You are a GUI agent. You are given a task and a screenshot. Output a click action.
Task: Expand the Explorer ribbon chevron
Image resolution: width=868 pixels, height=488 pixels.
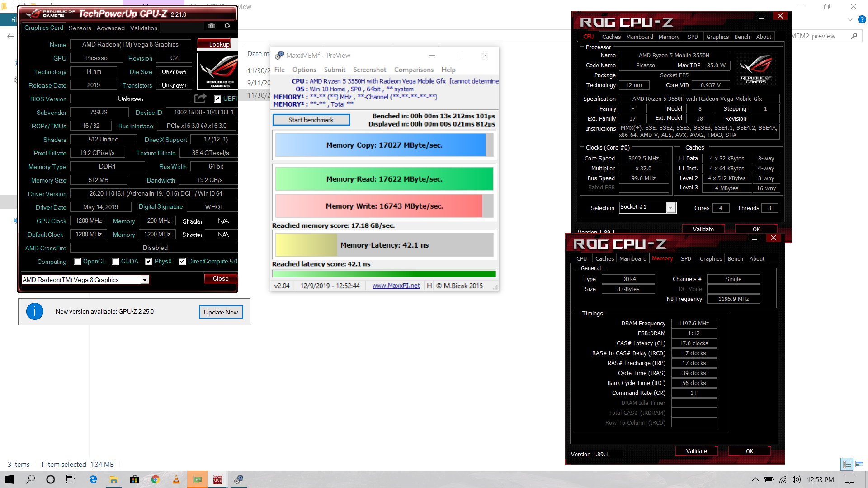(850, 19)
